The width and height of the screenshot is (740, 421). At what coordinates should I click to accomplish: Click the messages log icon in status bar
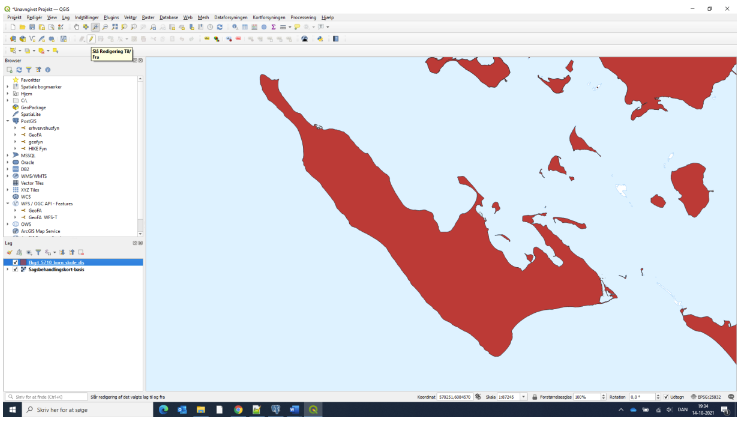point(731,397)
